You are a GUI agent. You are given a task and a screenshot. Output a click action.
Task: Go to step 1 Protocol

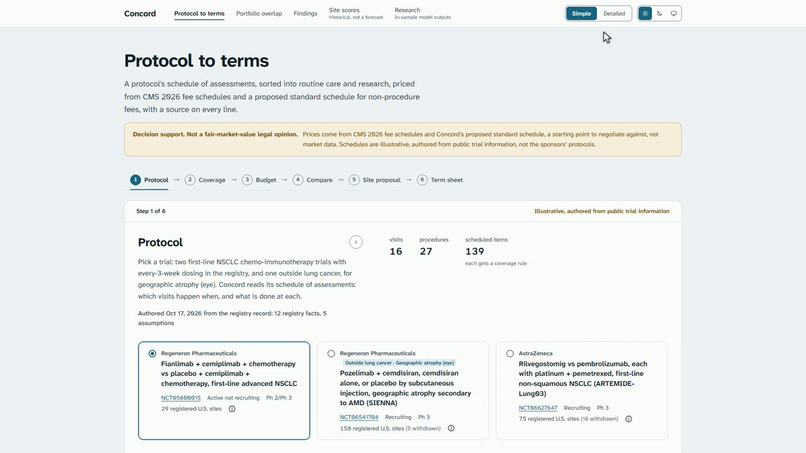point(149,180)
